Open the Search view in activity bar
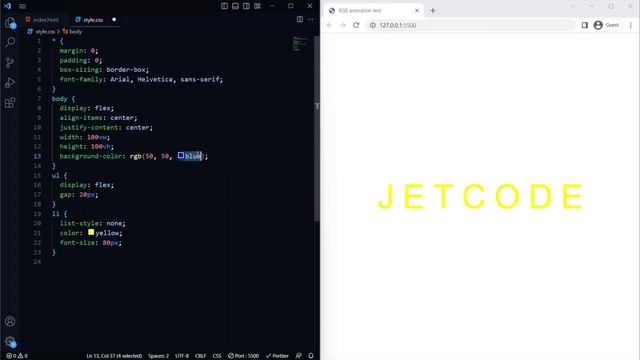Screen dimensions: 640x360 10,42
